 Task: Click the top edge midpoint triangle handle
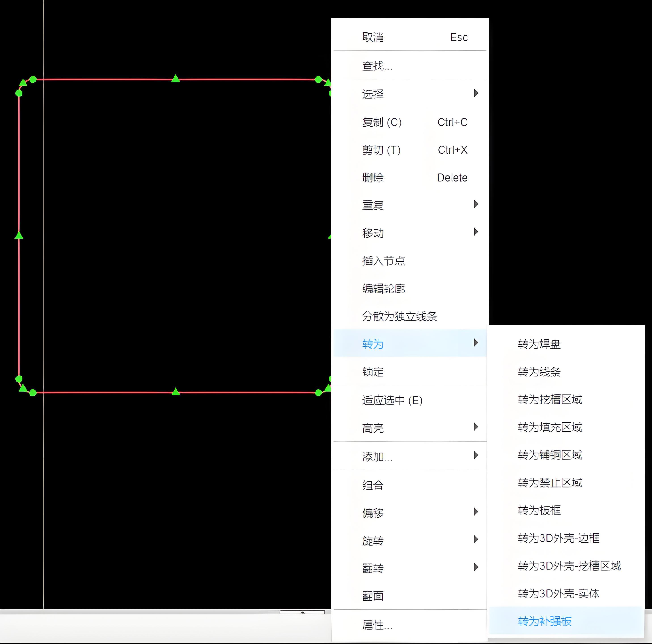[176, 79]
